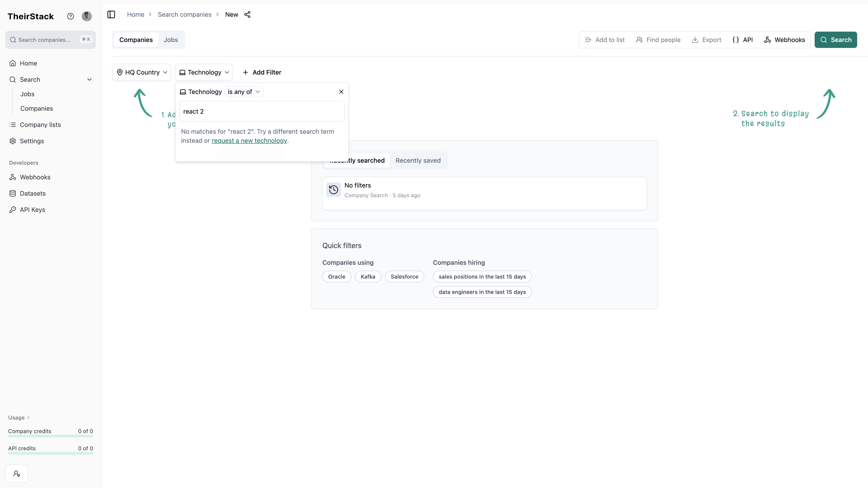Change the 'is any of' operator
Image resolution: width=868 pixels, height=488 pixels.
(244, 92)
